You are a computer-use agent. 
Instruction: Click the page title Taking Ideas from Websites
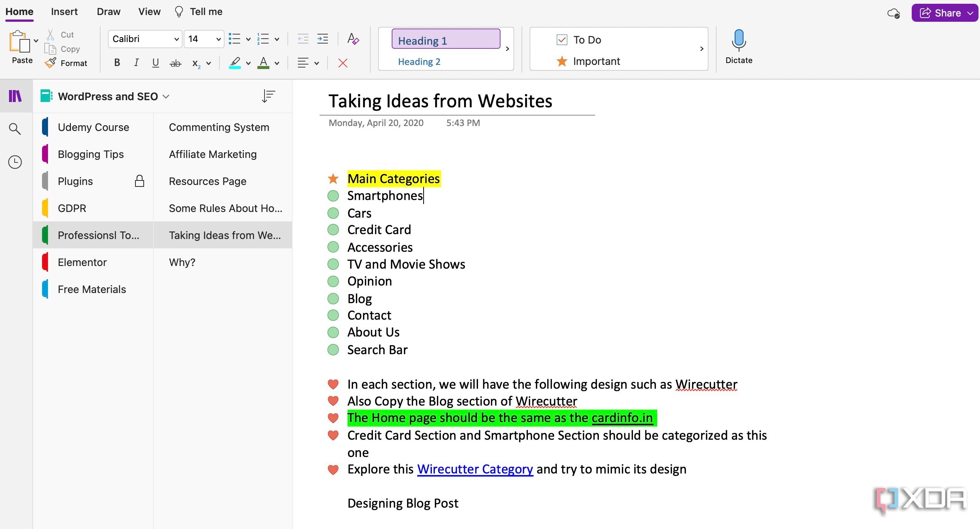(440, 101)
